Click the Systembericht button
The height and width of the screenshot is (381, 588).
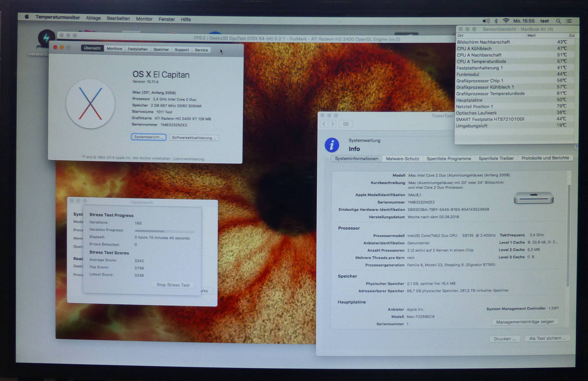tap(148, 137)
